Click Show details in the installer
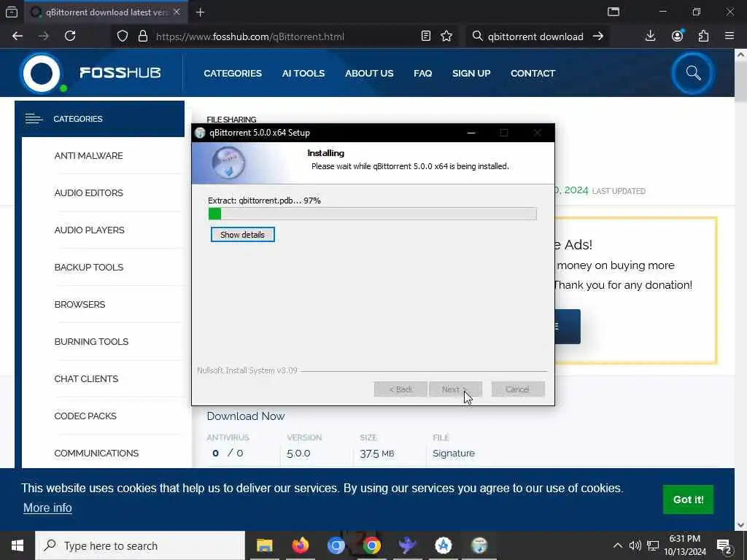The width and height of the screenshot is (747, 560). tap(242, 235)
